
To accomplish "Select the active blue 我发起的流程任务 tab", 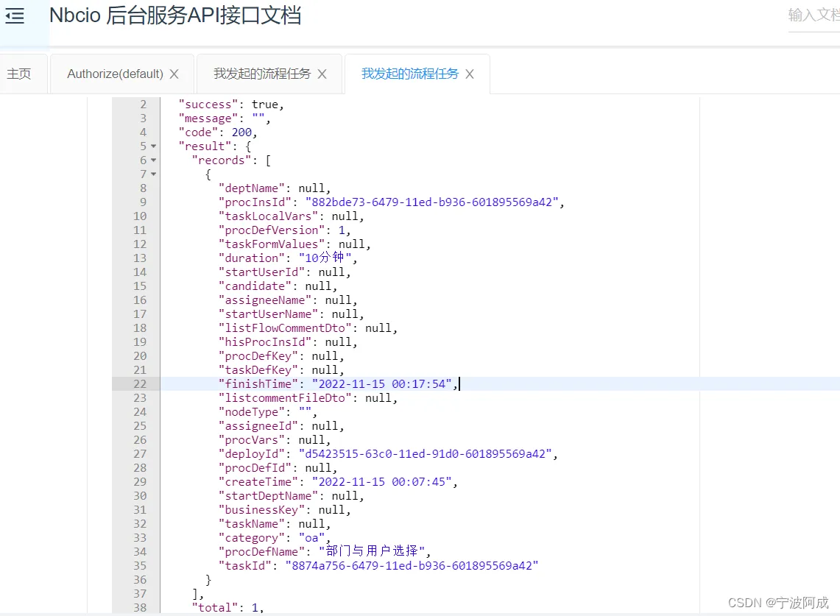I will tap(410, 74).
